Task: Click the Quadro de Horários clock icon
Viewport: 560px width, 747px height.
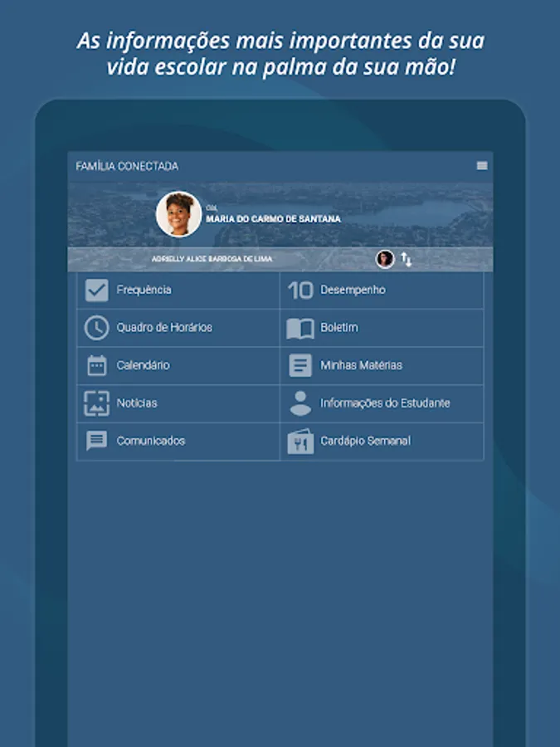Action: click(x=97, y=328)
